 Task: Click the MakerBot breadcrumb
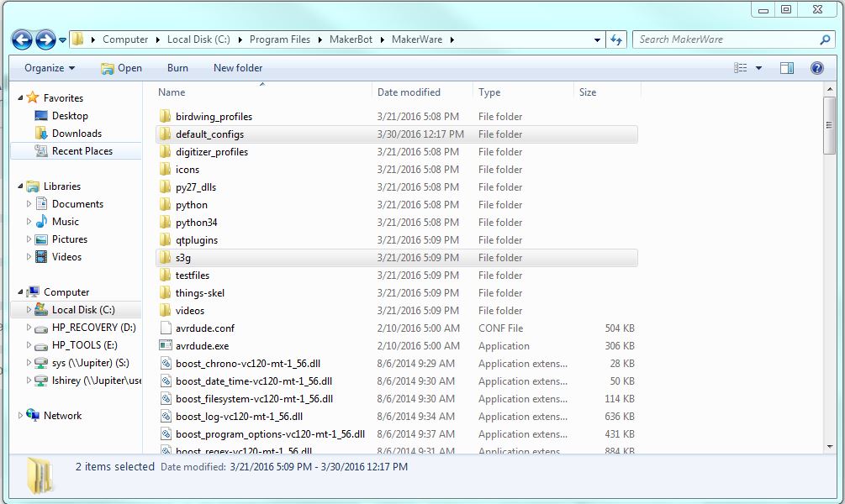tap(351, 39)
